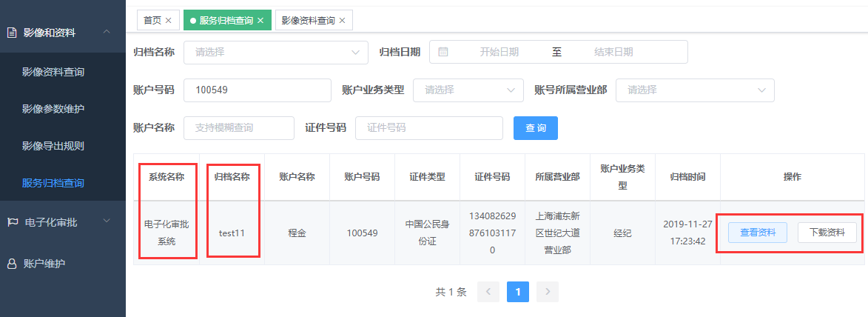Click the 中国公民身份证 cell

pos(428,233)
